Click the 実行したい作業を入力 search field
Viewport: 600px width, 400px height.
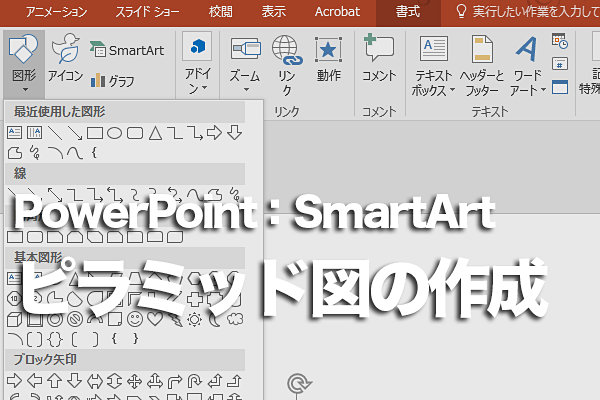coord(528,12)
